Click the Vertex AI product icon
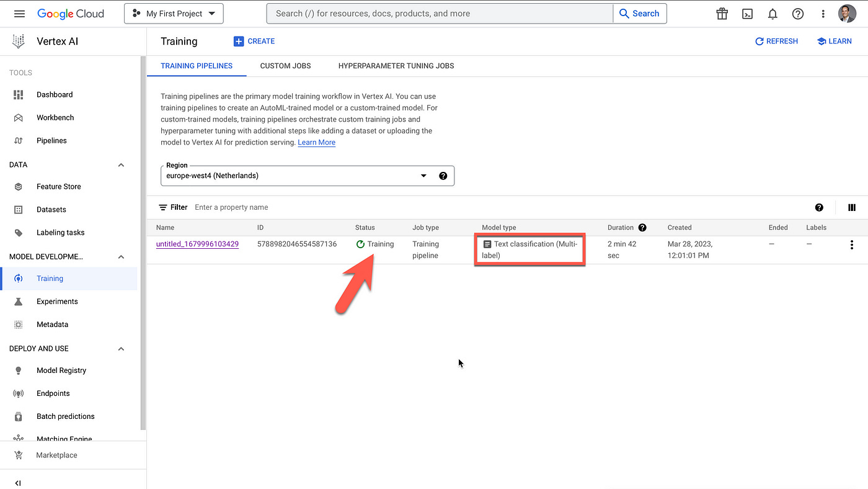Viewport: 868px width, 489px height. point(19,42)
